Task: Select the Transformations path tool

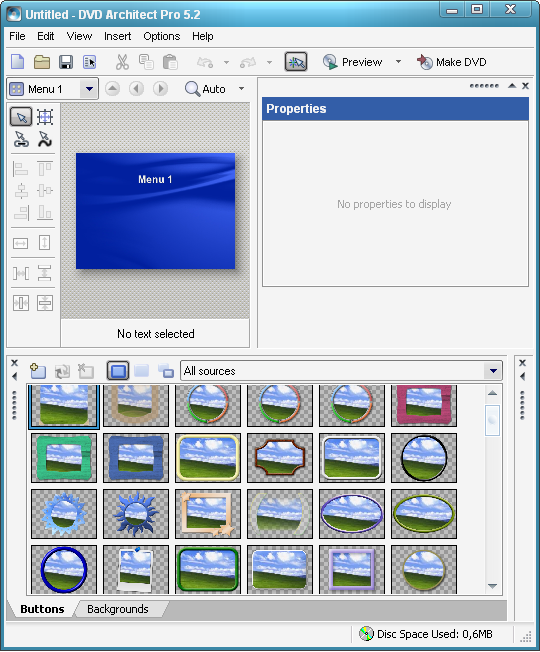Action: pos(45,139)
